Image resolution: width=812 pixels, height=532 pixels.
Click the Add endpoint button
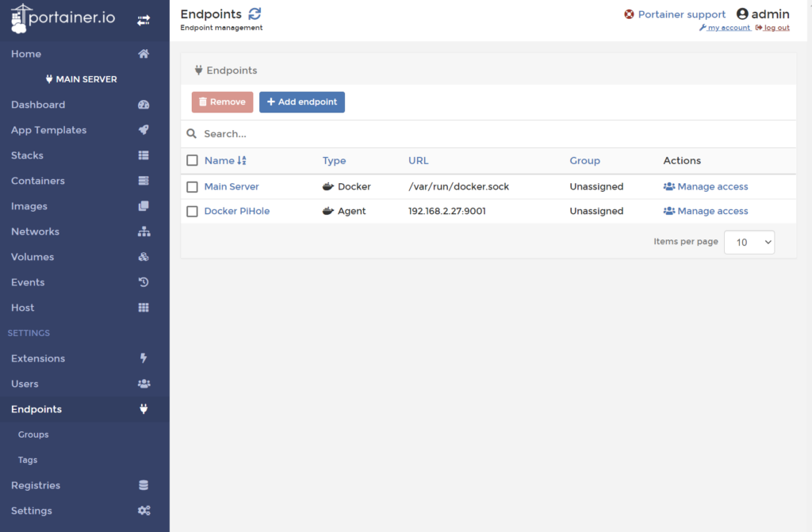[x=302, y=102]
